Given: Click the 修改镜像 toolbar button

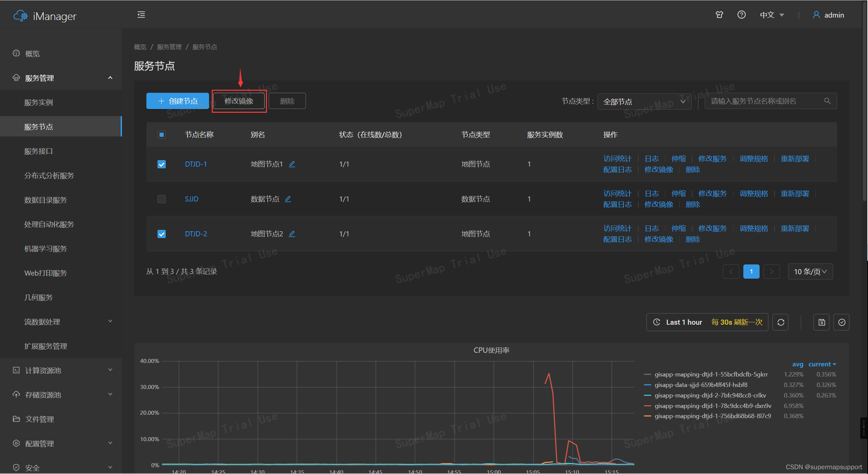Looking at the screenshot, I should tap(239, 101).
